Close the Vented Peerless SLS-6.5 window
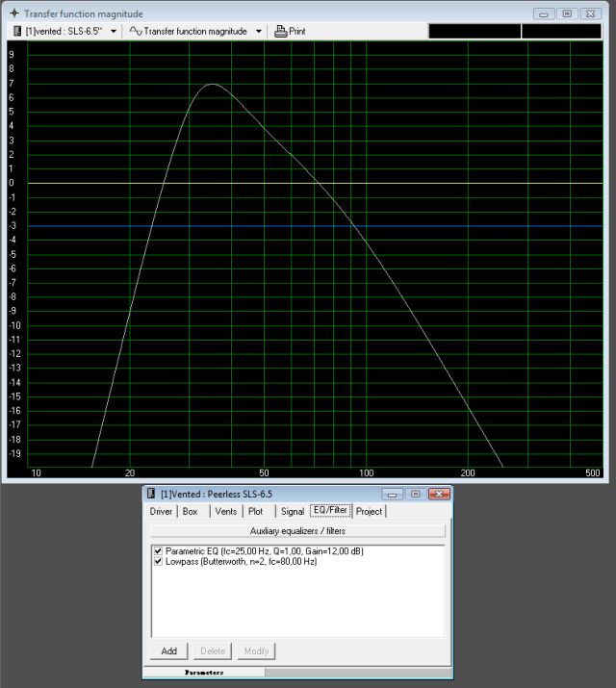The image size is (616, 688). [x=438, y=494]
